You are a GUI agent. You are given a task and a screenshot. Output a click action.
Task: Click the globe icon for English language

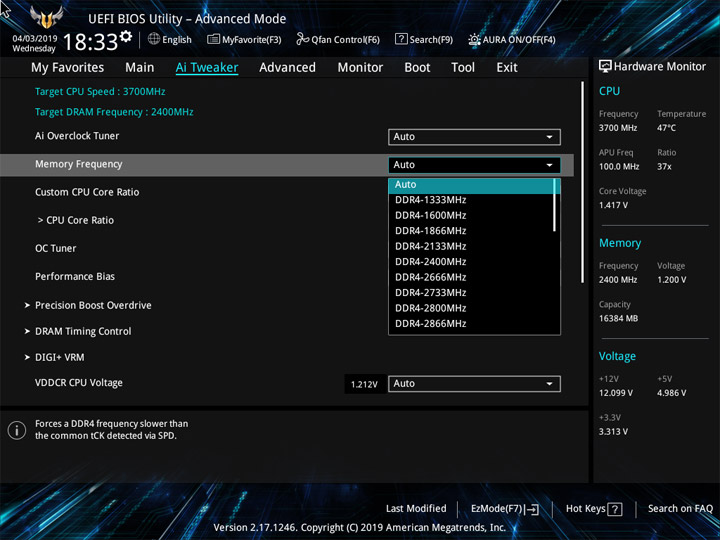154,39
